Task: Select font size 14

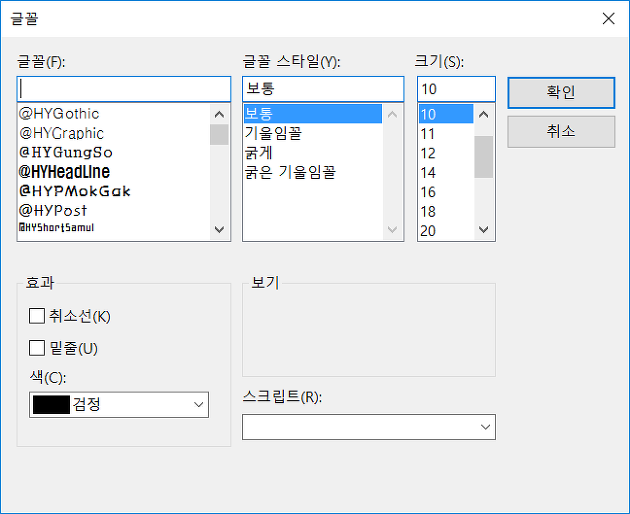Action: [446, 172]
